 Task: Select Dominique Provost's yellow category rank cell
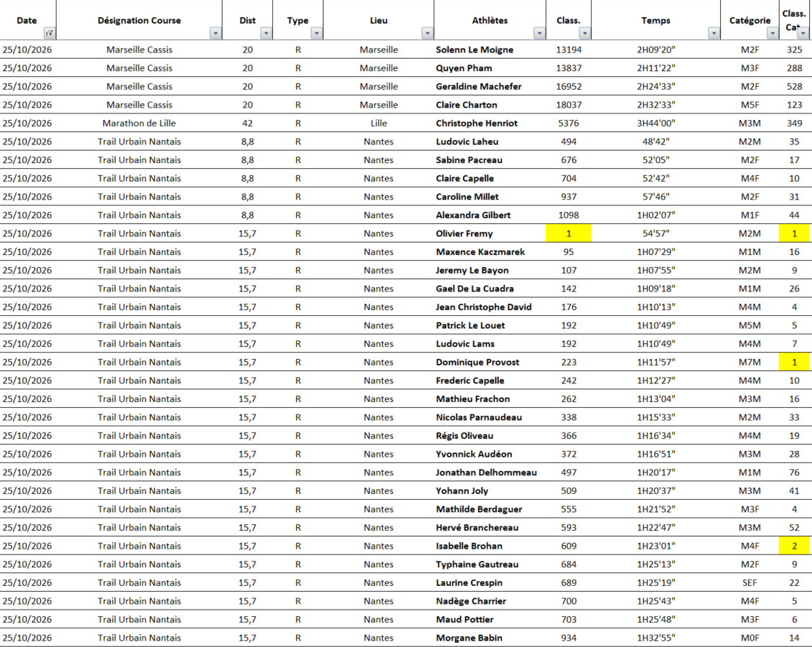click(x=794, y=362)
